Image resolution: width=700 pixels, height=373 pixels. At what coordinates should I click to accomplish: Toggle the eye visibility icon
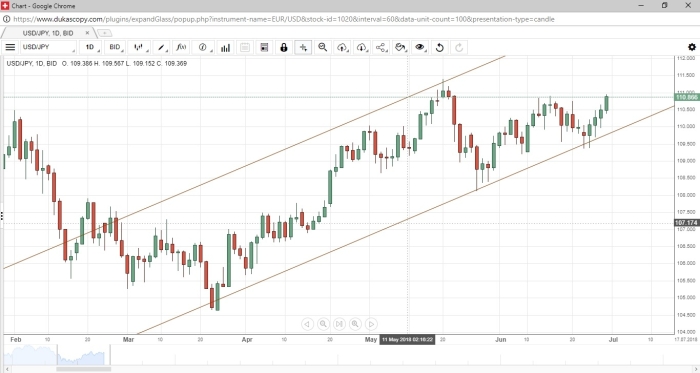point(420,47)
